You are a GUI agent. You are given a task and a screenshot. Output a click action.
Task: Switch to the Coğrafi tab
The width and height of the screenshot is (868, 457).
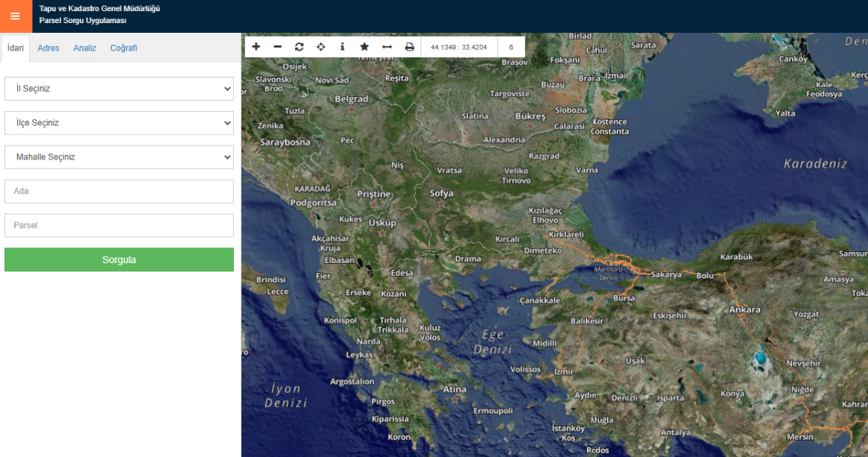pyautogui.click(x=124, y=48)
